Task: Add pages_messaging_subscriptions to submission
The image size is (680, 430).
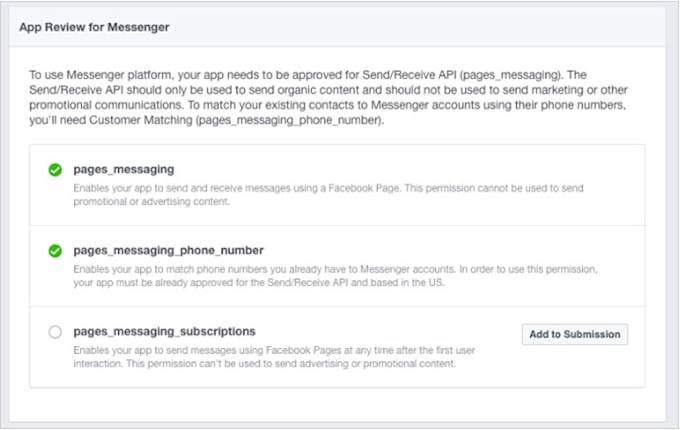Action: tap(575, 334)
